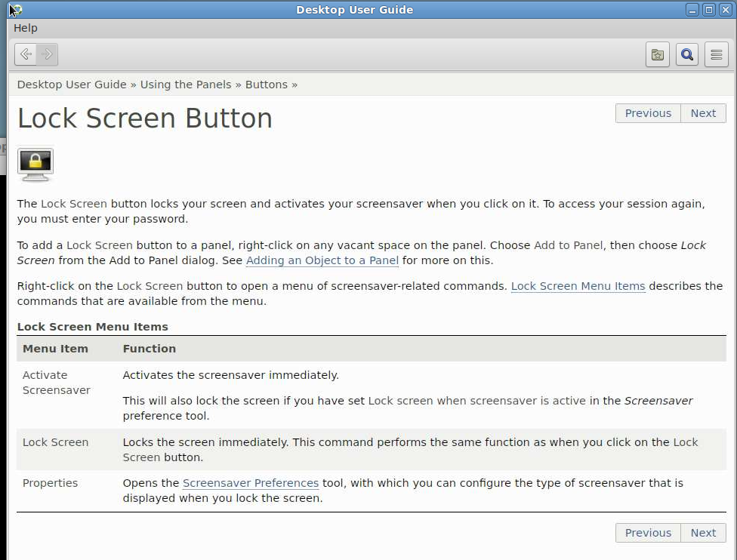The image size is (737, 560).
Task: Open Adding an Object to a Panel link
Action: [x=322, y=260]
